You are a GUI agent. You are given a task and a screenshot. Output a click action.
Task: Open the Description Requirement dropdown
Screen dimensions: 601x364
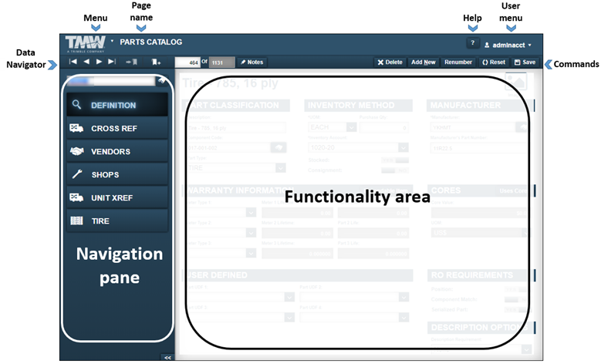point(526,349)
